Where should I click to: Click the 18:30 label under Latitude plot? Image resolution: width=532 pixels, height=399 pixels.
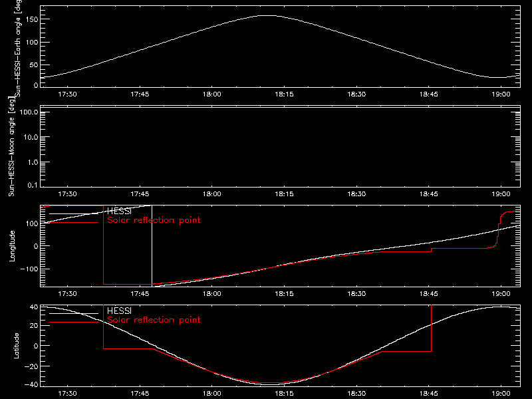(356, 394)
